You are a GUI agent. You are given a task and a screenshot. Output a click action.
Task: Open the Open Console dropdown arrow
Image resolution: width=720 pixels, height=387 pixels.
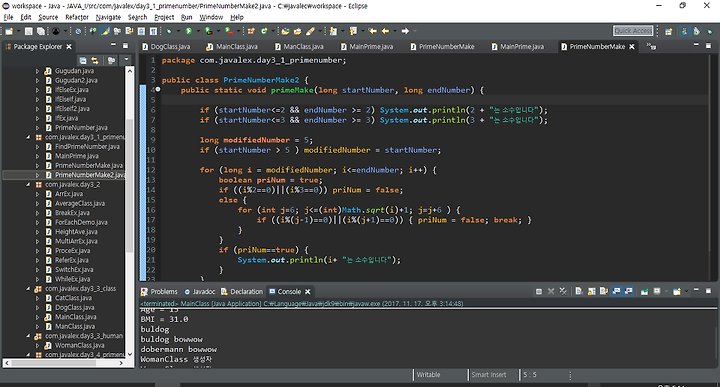click(x=686, y=292)
